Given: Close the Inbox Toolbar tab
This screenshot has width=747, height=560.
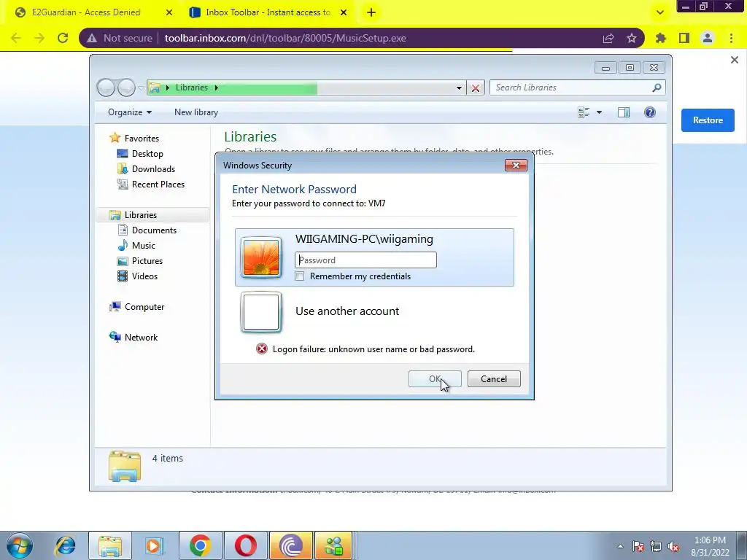Looking at the screenshot, I should point(344,13).
